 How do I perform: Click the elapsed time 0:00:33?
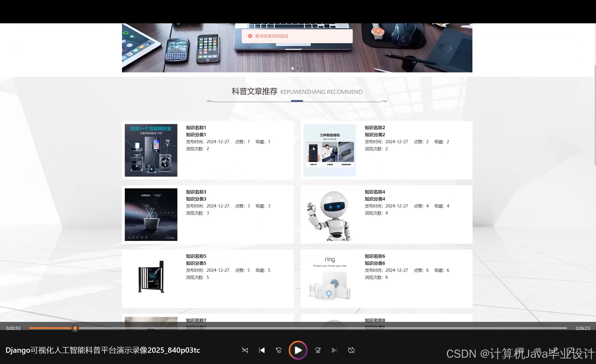[x=13, y=328]
